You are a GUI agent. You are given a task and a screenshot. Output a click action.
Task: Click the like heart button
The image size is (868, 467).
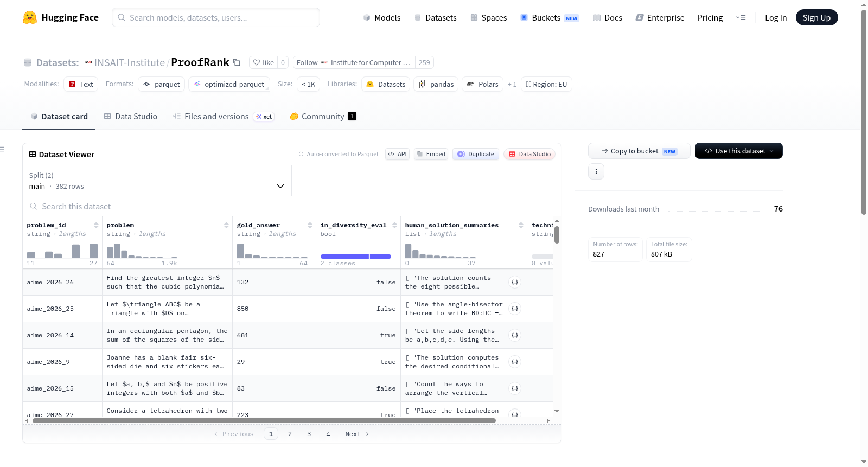pos(264,62)
